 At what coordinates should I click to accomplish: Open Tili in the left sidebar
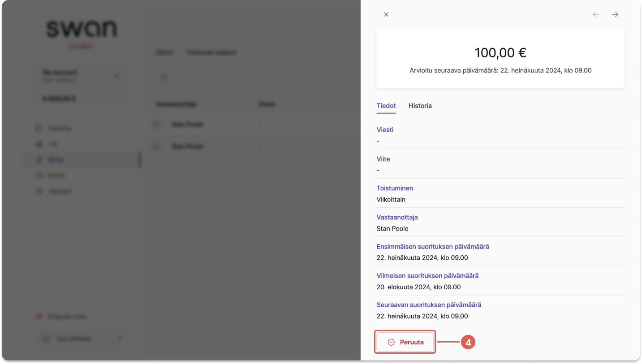(82, 144)
